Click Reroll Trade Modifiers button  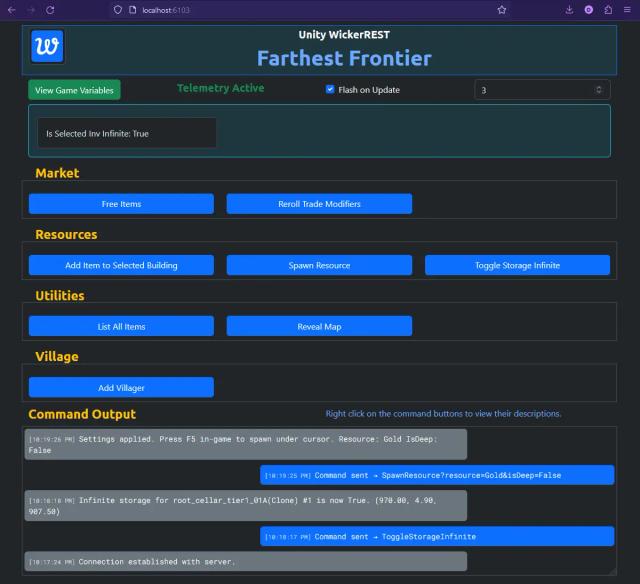coord(319,204)
